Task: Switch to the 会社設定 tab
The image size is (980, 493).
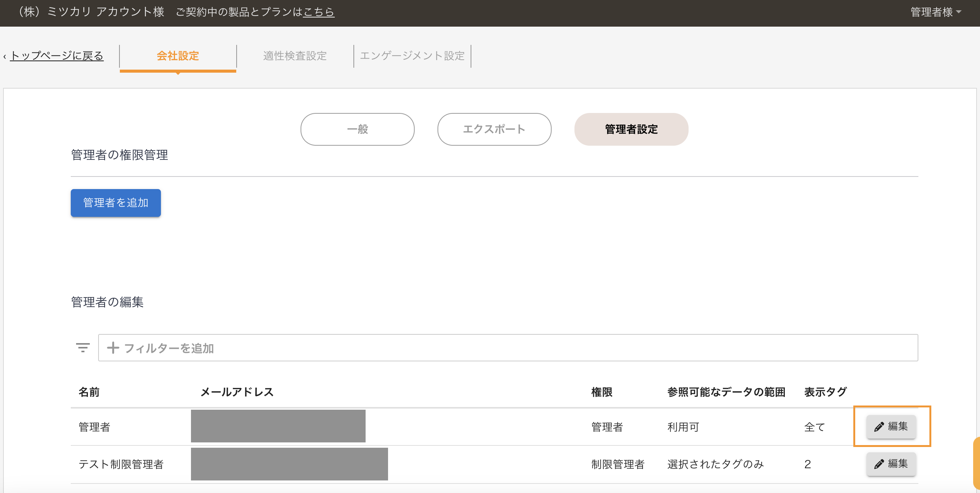Action: click(178, 56)
